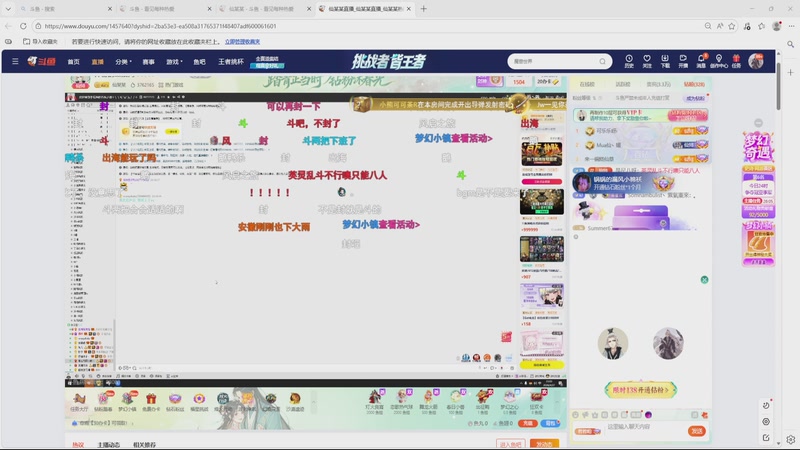Click the 充值 recharge button
Viewport: 800px width, 450px height.
tap(528, 423)
